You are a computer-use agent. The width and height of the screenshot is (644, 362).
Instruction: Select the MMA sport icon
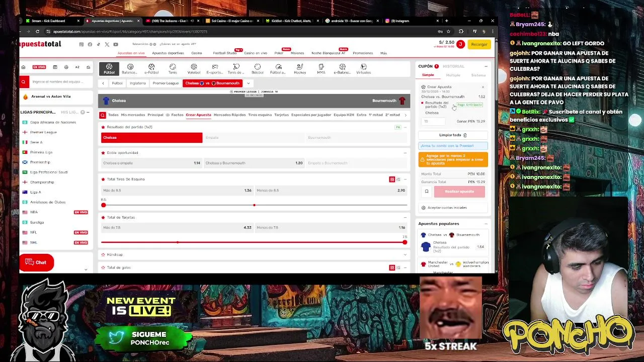[x=321, y=69]
